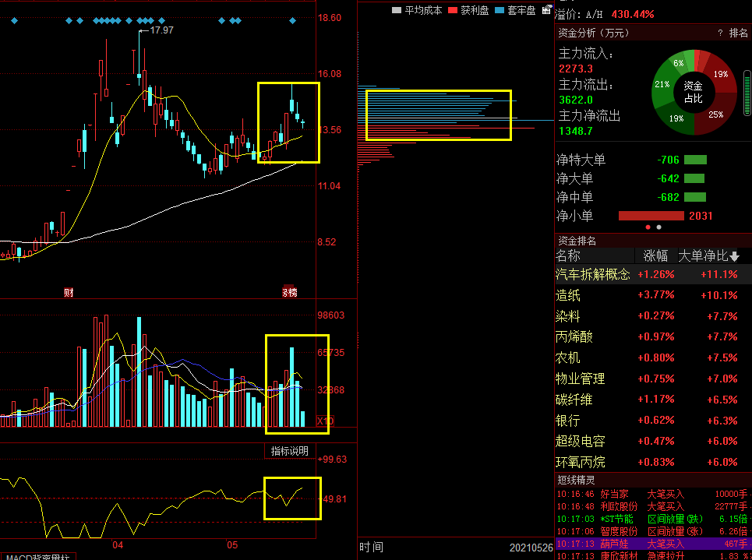The image size is (752, 560).
Task: Open the 葫芦娃 highlighted alert entry
Action: pyautogui.click(x=613, y=544)
